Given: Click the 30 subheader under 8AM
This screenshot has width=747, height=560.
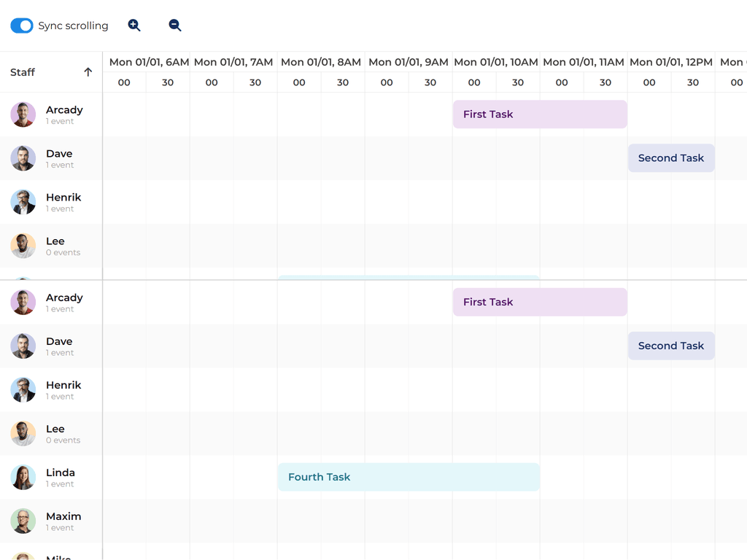Looking at the screenshot, I should (x=342, y=82).
